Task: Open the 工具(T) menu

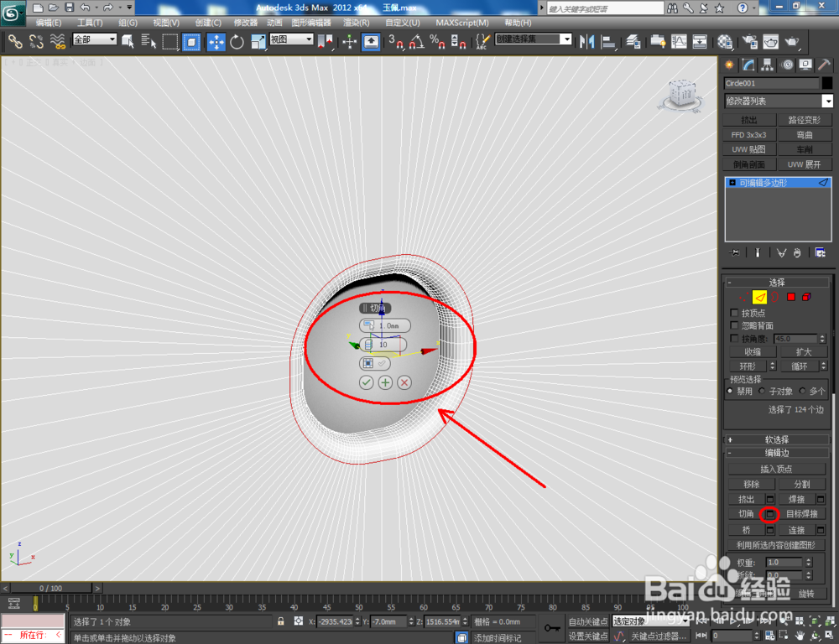Action: tap(90, 23)
